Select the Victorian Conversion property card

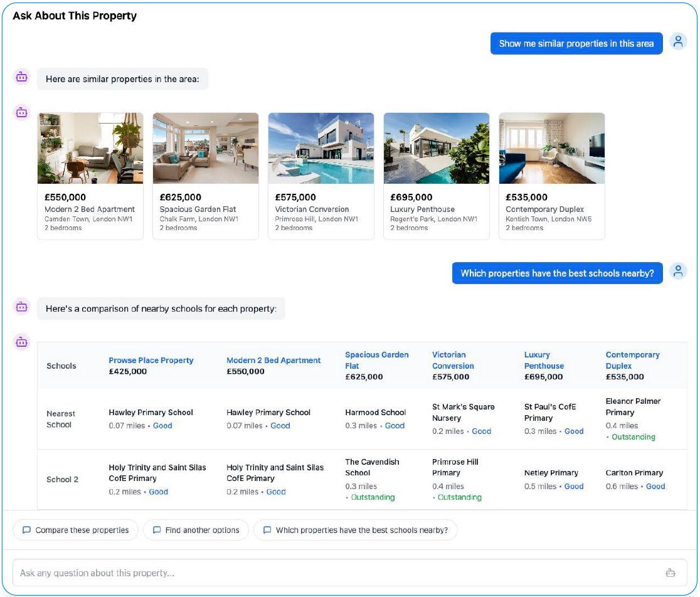click(321, 176)
